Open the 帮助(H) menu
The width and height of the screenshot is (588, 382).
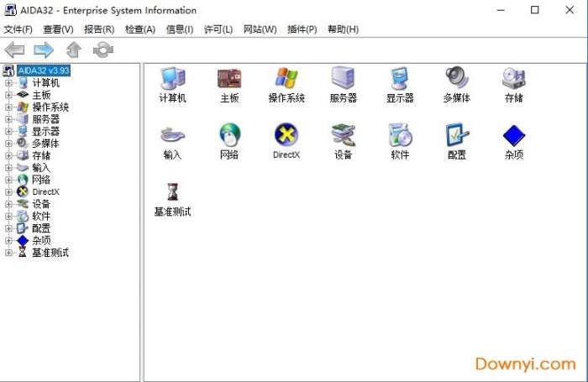coord(343,29)
